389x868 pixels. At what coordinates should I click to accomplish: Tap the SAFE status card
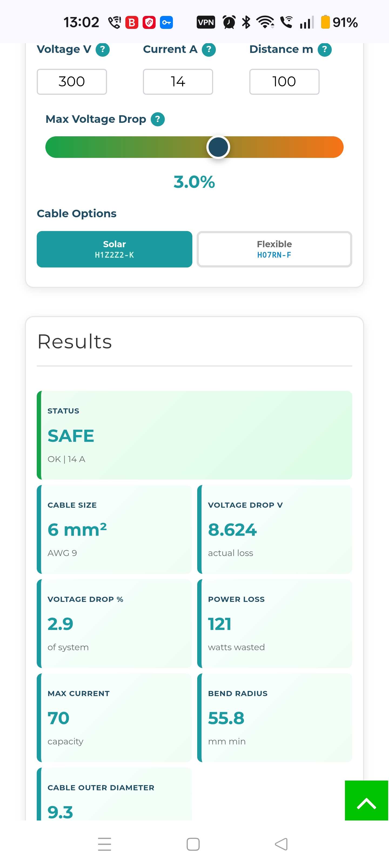(194, 435)
